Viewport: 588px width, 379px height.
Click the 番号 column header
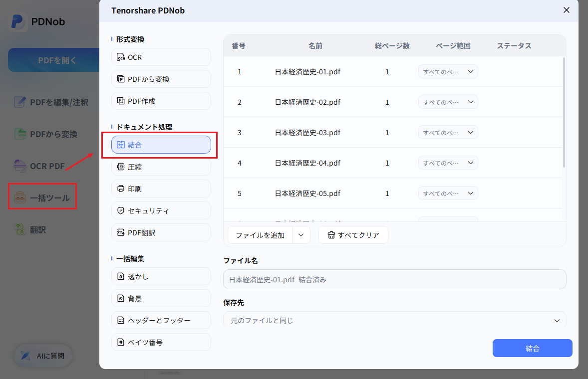pos(239,46)
